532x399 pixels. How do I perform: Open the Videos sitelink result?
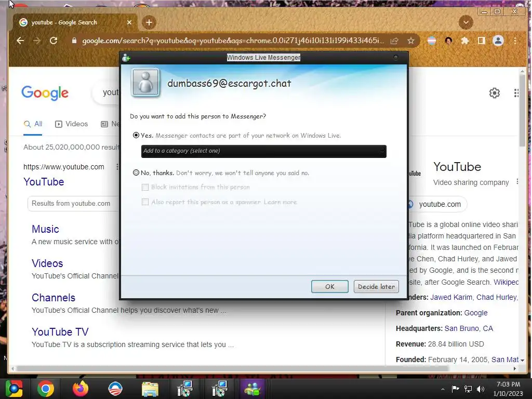(x=47, y=263)
